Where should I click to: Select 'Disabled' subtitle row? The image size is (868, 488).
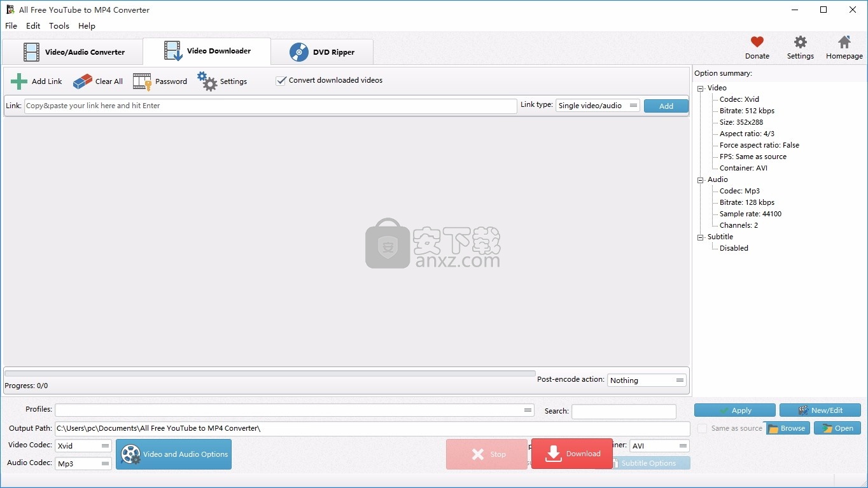(x=734, y=248)
